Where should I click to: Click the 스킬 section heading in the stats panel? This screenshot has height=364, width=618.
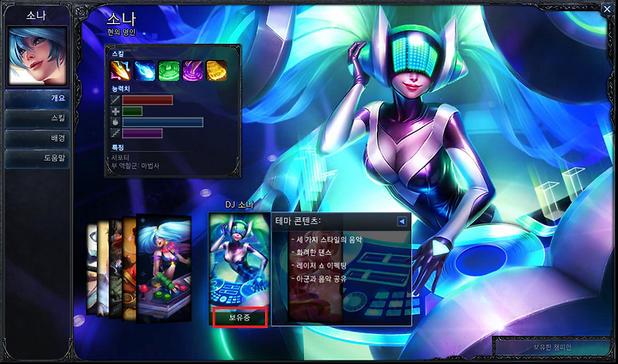point(118,54)
